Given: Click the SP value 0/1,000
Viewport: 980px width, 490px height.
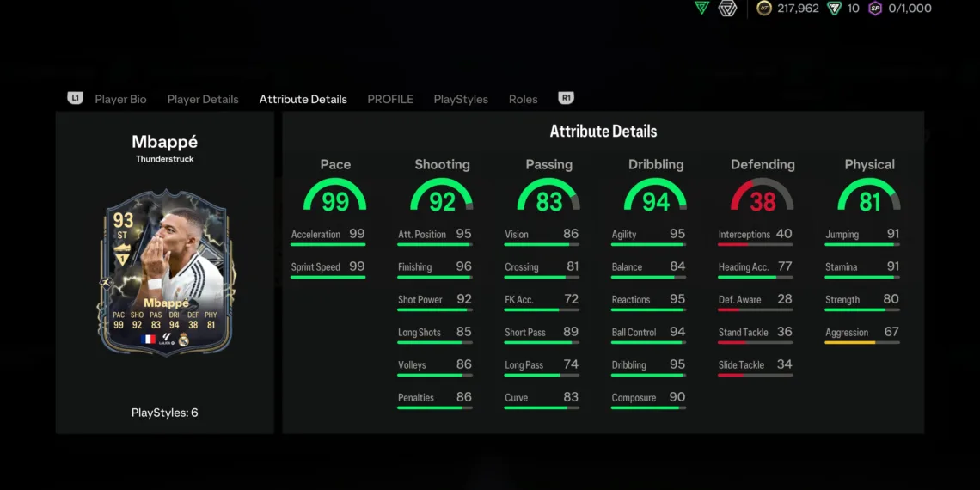Looking at the screenshot, I should [x=910, y=8].
